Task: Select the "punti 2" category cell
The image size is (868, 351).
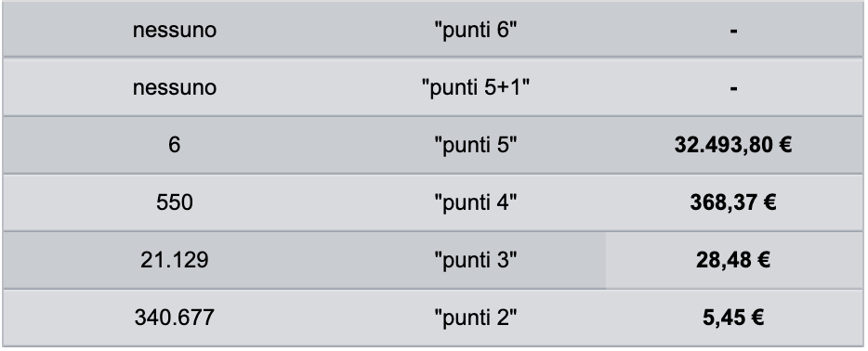Action: coord(476,318)
